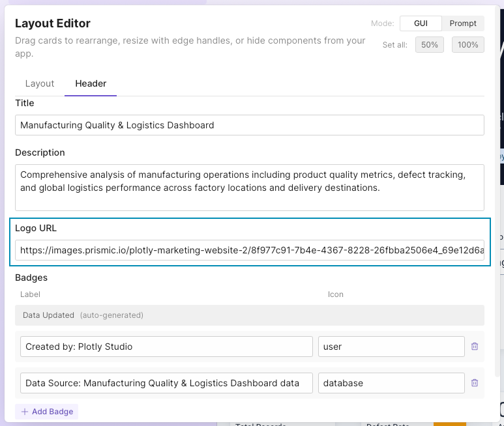Edit the 'user' icon name field
The height and width of the screenshot is (426, 504).
(x=391, y=347)
